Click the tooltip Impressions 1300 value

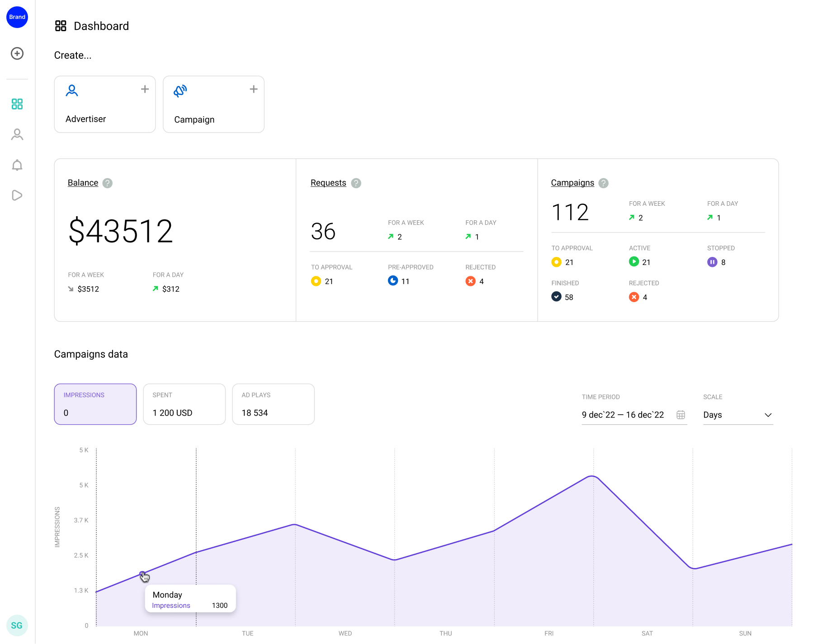pyautogui.click(x=220, y=606)
